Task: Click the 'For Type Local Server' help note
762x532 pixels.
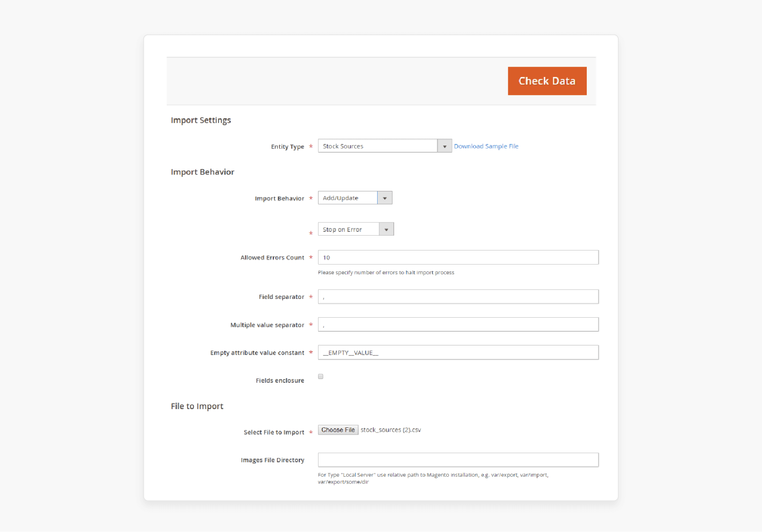Action: (433, 478)
